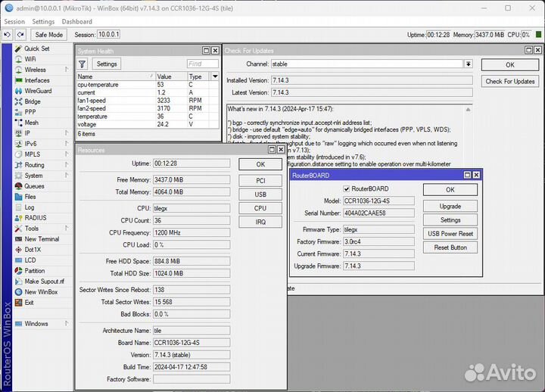Open the Channel dropdown in Check For Updates
Screen dimensions: 545x392
[x=469, y=64]
